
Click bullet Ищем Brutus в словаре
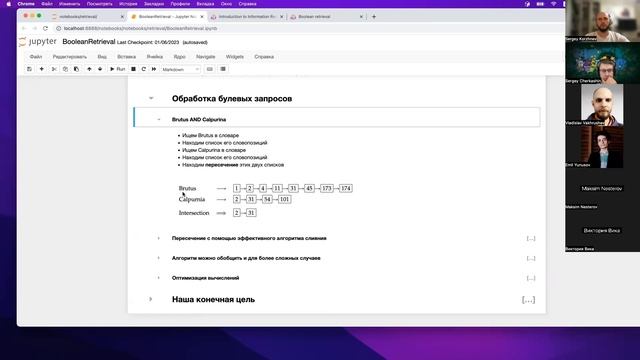click(x=210, y=135)
